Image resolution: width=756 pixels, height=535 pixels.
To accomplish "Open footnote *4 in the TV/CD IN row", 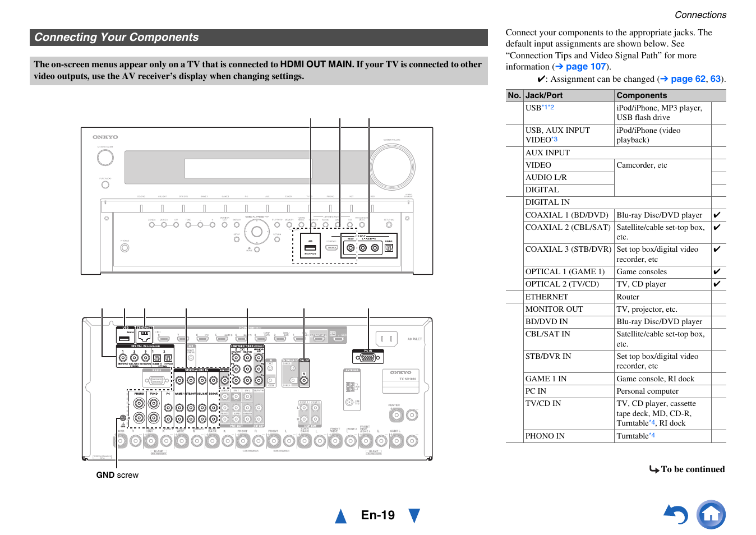I will (652, 422).
